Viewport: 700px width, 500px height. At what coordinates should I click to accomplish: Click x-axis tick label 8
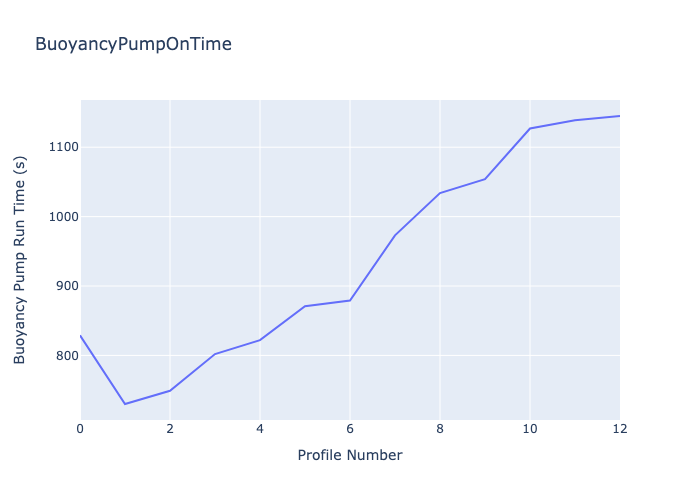[440, 428]
